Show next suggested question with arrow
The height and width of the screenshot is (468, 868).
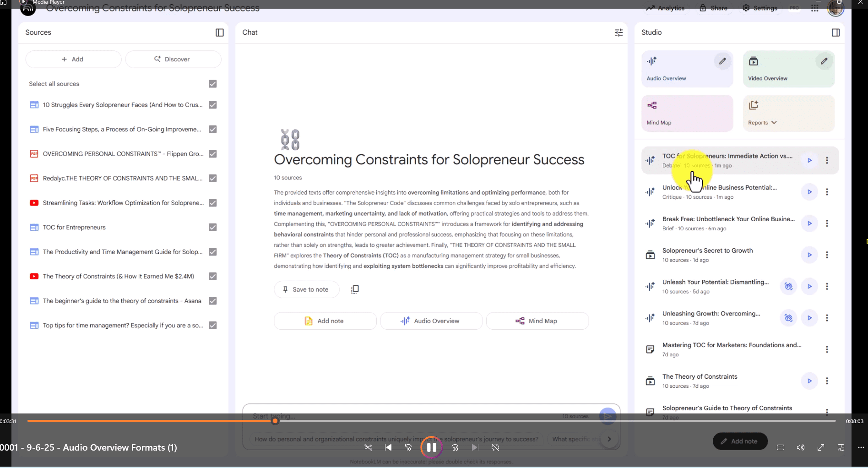609,439
